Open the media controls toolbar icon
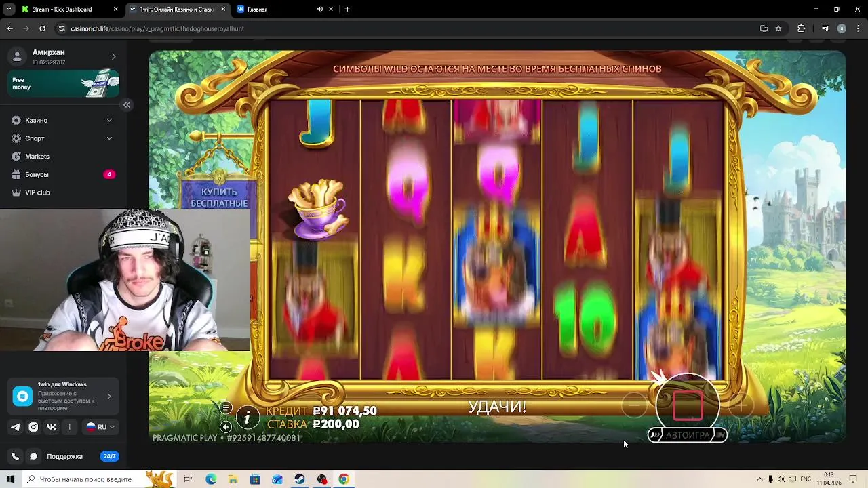The width and height of the screenshot is (868, 488). coord(825,28)
